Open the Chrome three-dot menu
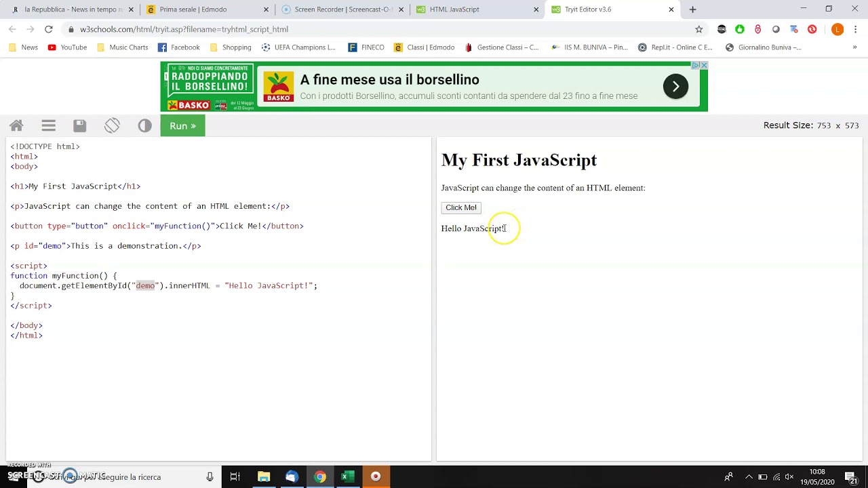This screenshot has width=868, height=488. pos(856,29)
